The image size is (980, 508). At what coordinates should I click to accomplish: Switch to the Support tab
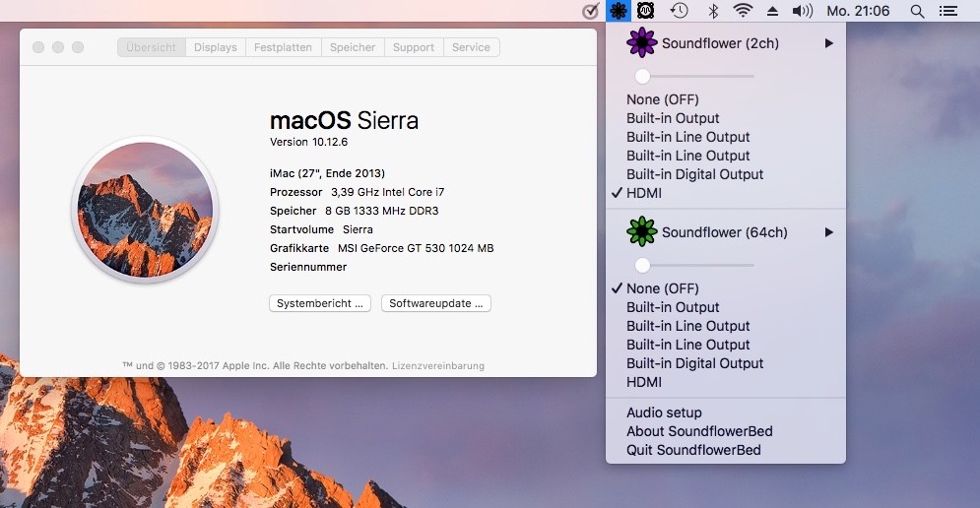point(414,47)
